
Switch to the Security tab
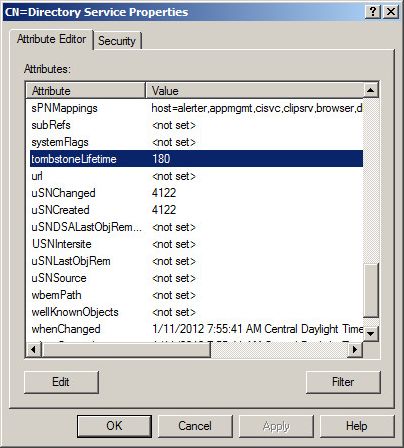coord(117,41)
